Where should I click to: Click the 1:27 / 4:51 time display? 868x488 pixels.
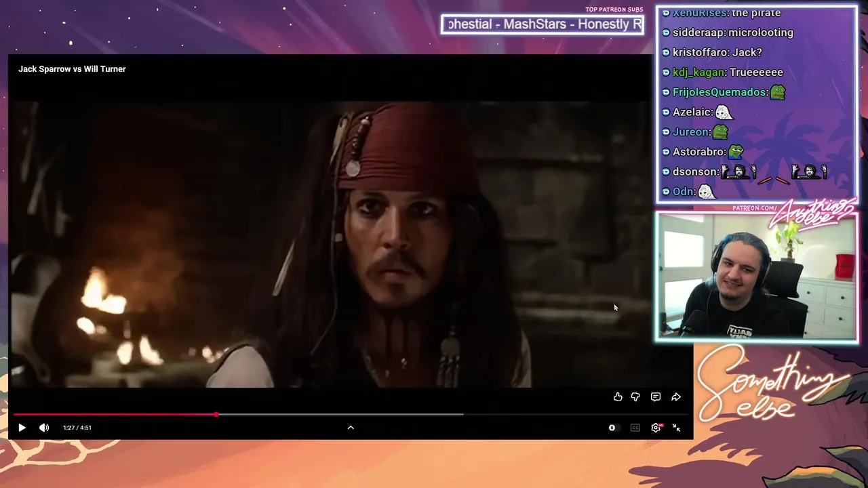77,428
